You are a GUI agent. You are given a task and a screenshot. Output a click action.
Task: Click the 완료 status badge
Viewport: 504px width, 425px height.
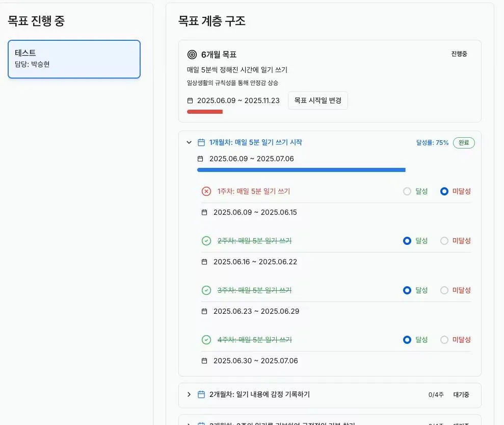[463, 143]
